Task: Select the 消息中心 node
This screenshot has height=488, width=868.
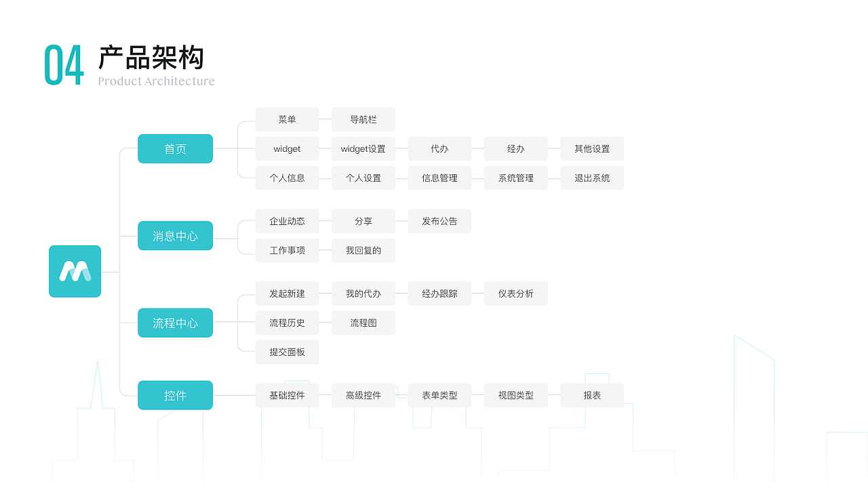Action: coord(175,236)
